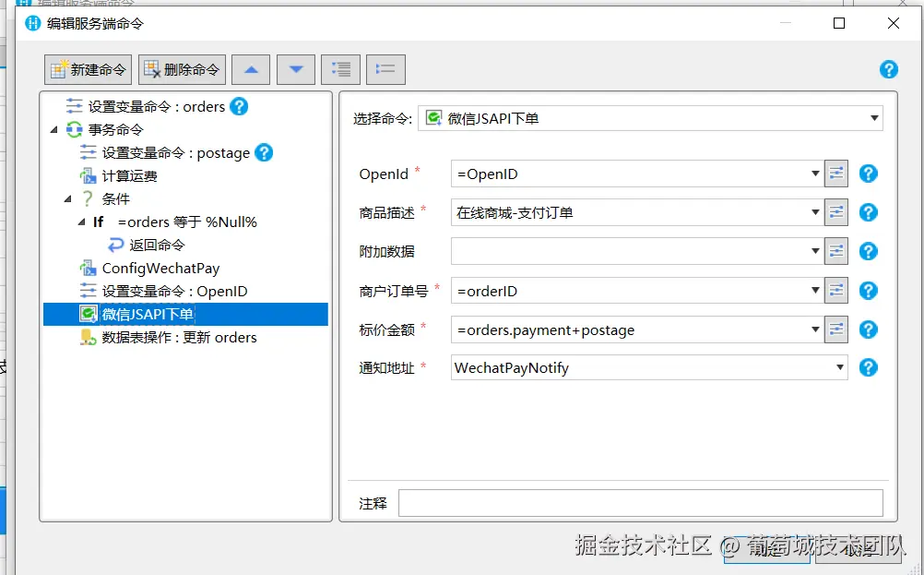
Task: Open the 商户订单号 dropdown arrow
Action: coord(815,290)
